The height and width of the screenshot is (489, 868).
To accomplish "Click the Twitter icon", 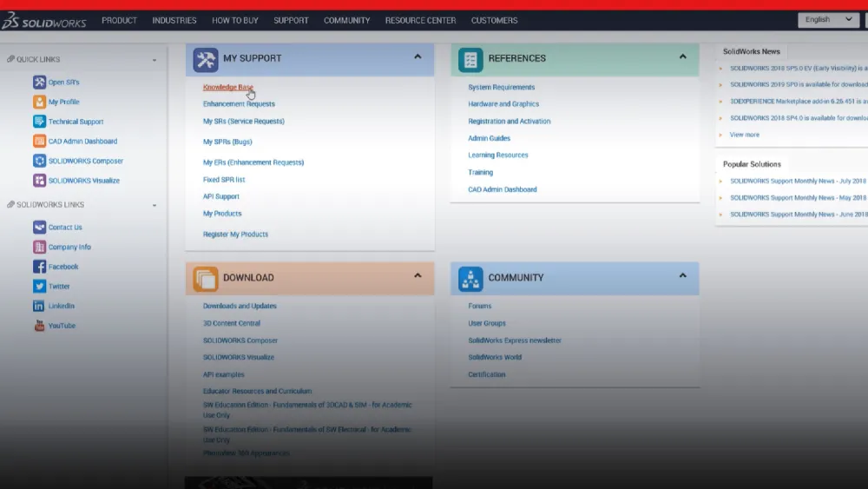I will coord(39,287).
